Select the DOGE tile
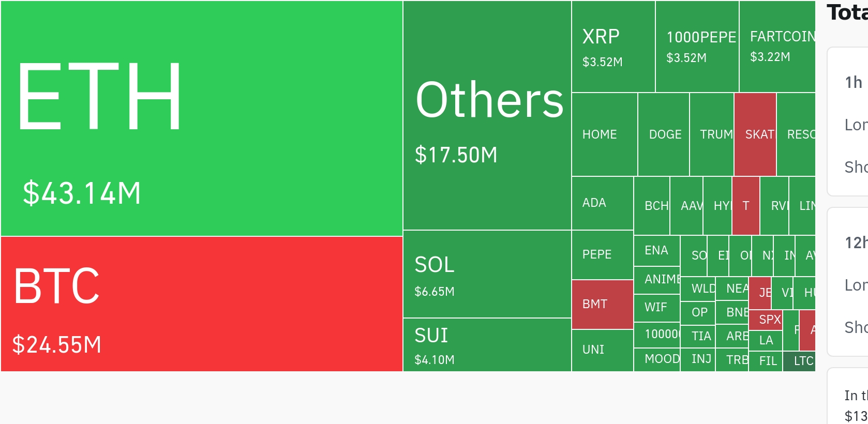Viewport: 868px width, 424px height. [x=664, y=134]
